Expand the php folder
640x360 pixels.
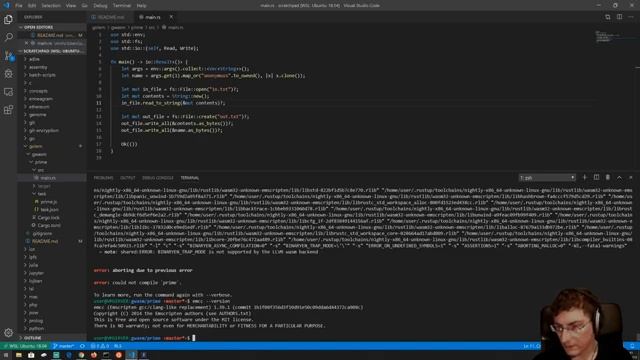pos(33,305)
